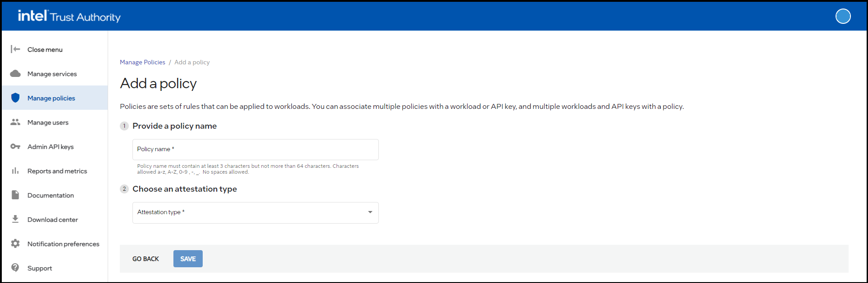Open the user profile avatar
The width and height of the screenshot is (868, 283).
843,16
